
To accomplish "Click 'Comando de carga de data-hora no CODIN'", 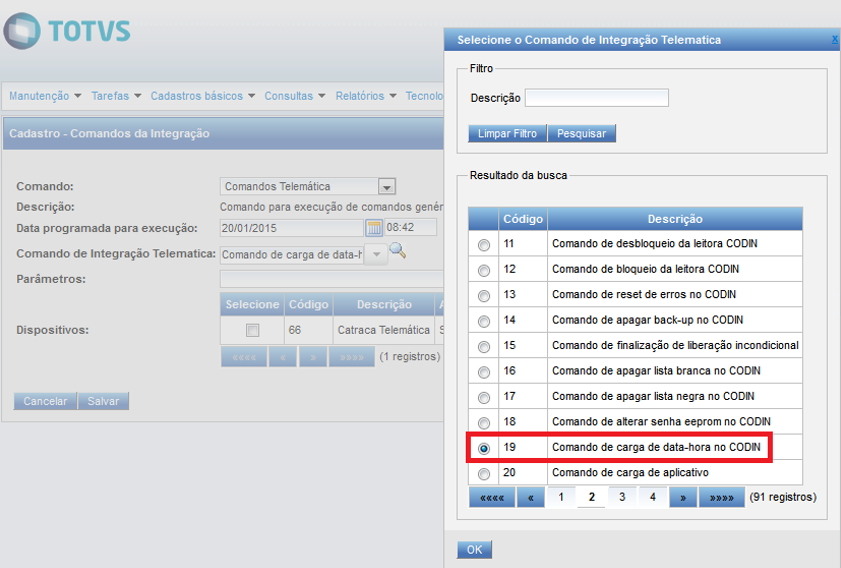I will tap(656, 447).
